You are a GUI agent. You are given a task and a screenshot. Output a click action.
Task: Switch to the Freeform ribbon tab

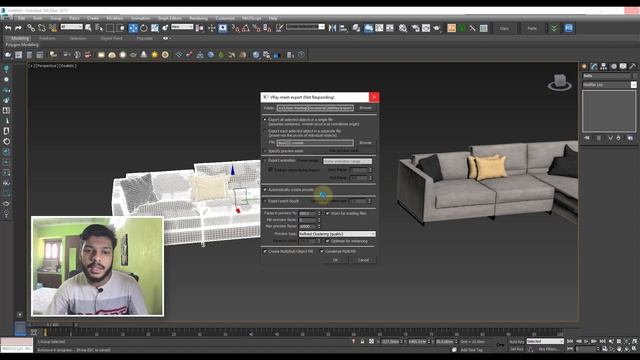tap(47, 38)
